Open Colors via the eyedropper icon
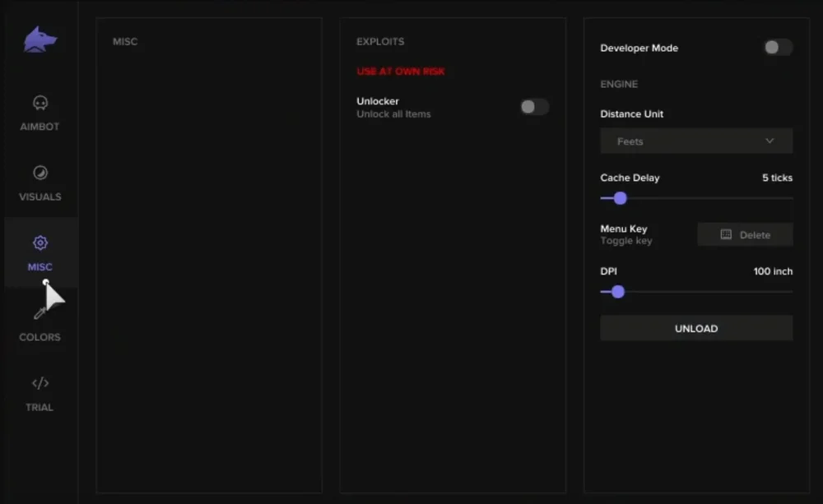 point(40,313)
